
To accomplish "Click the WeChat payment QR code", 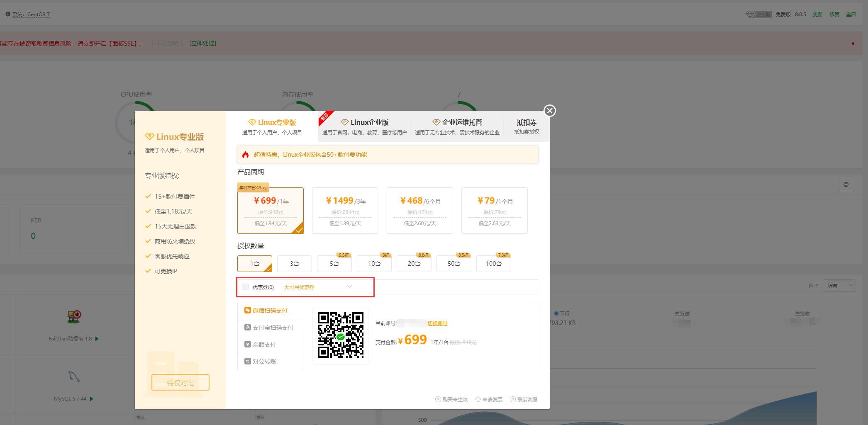I will click(x=340, y=335).
